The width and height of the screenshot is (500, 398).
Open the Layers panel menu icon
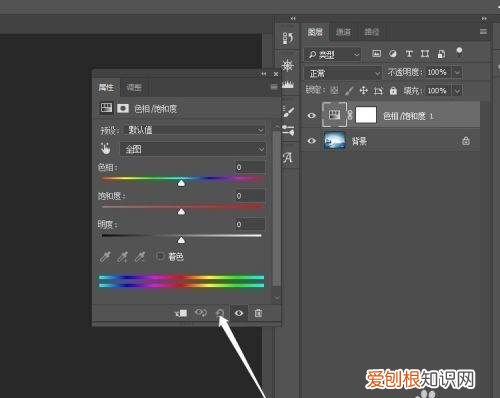pos(483,32)
